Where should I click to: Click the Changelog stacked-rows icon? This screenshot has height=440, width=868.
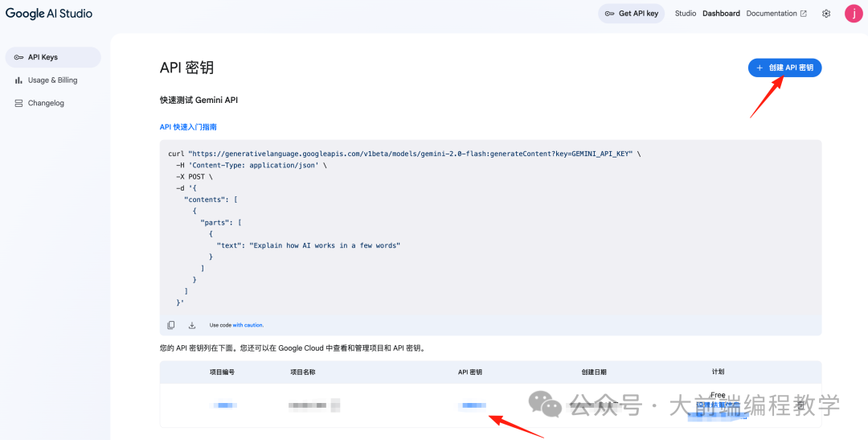pos(18,103)
